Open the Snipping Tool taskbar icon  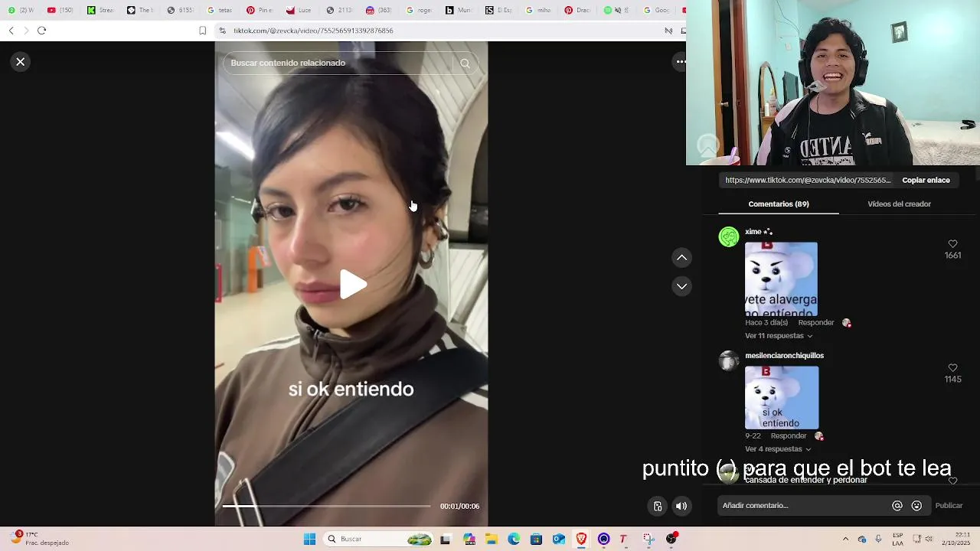648,540
